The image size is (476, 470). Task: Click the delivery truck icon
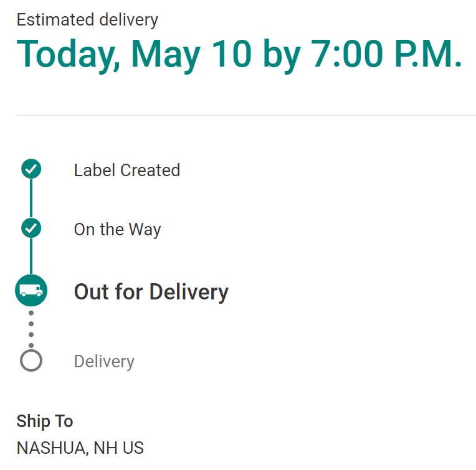(31, 291)
